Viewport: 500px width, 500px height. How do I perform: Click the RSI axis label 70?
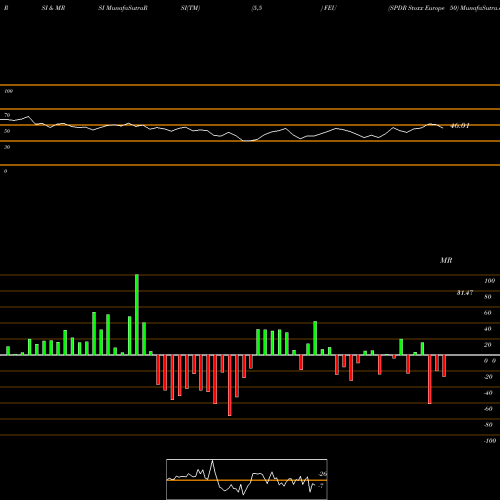[x=7, y=115]
